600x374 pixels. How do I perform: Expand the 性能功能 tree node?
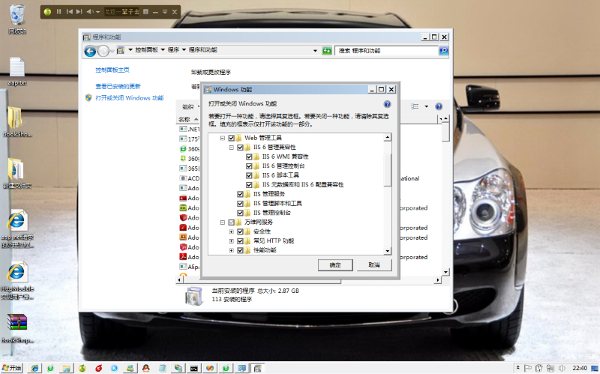(232, 250)
